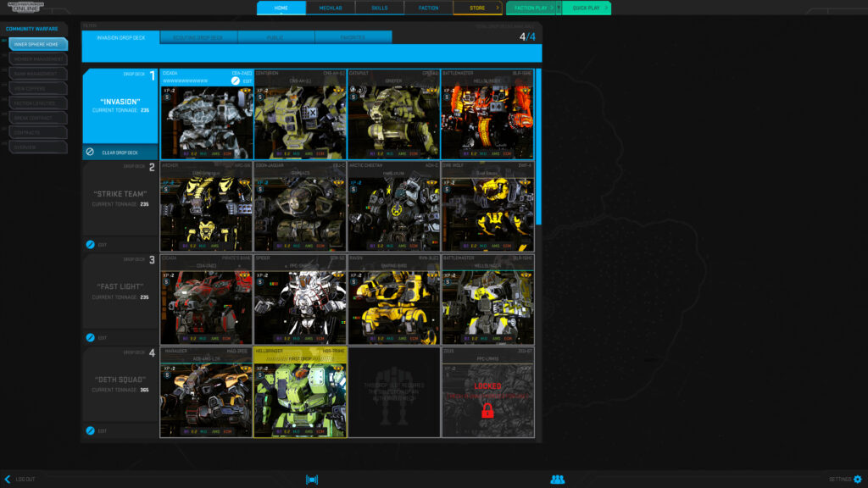The height and width of the screenshot is (488, 868).
Task: Click the Faction Play button
Action: point(531,8)
